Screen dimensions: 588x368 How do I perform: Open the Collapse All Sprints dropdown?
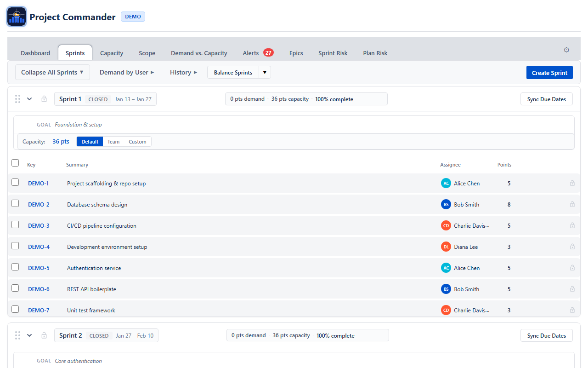tap(52, 72)
